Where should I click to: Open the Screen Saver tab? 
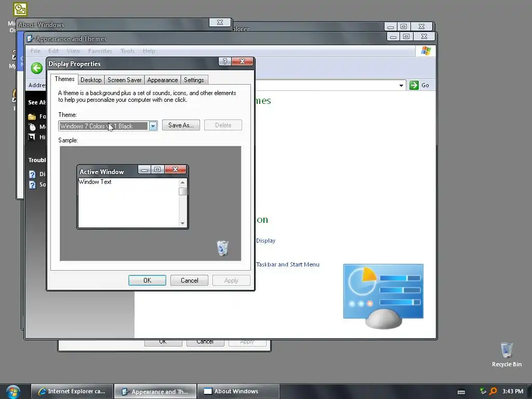(x=124, y=80)
